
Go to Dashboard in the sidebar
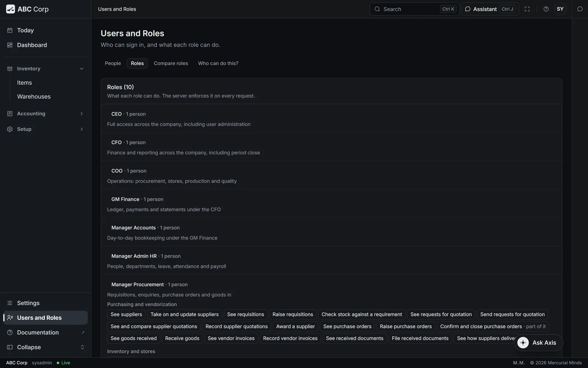tap(46, 45)
